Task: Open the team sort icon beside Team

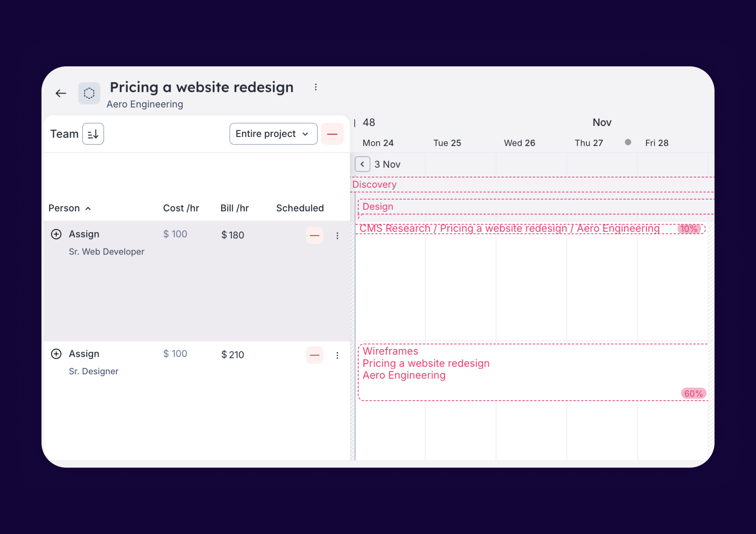Action: (x=93, y=134)
